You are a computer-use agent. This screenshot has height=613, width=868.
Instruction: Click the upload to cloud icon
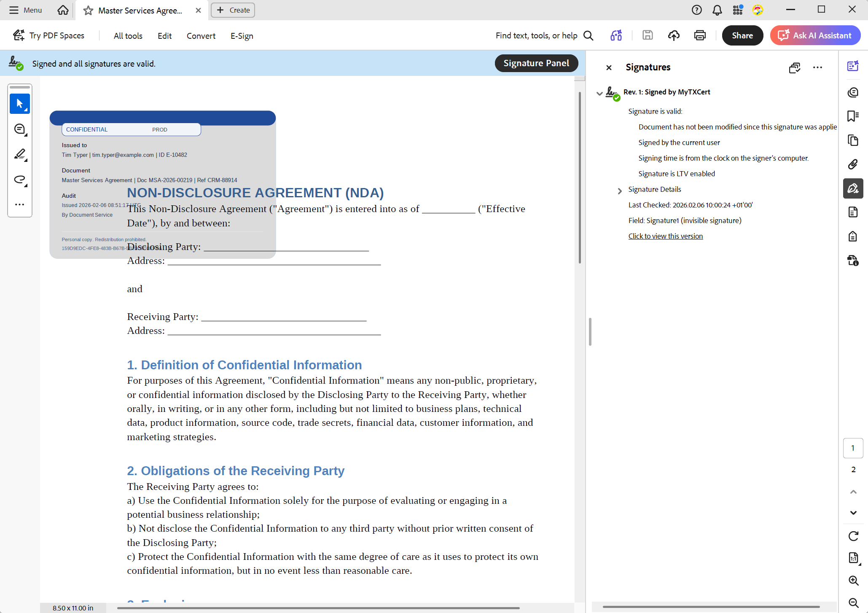pos(674,35)
